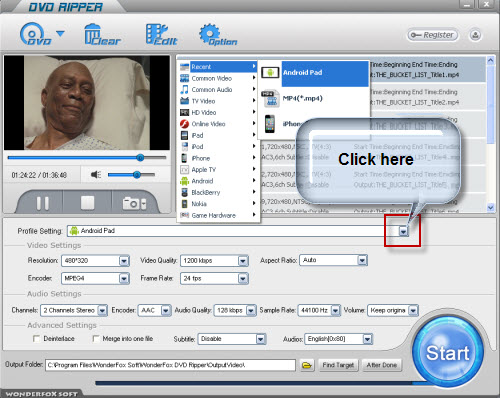500x398 pixels.
Task: Open the Nokia category
Action: coord(218,204)
